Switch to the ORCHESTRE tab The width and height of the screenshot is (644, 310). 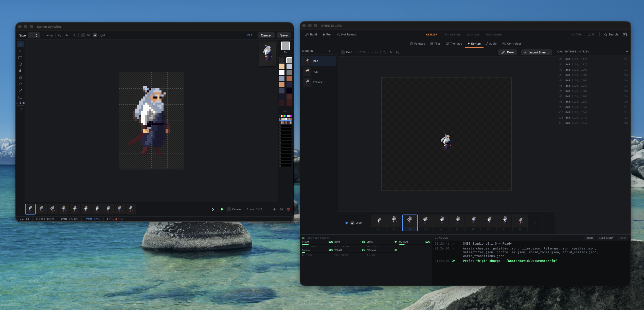click(x=452, y=34)
